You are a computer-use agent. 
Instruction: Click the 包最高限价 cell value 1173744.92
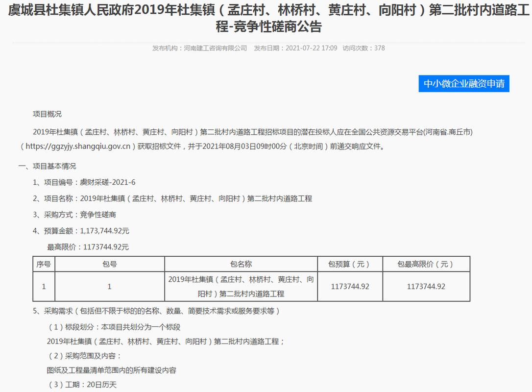426,287
